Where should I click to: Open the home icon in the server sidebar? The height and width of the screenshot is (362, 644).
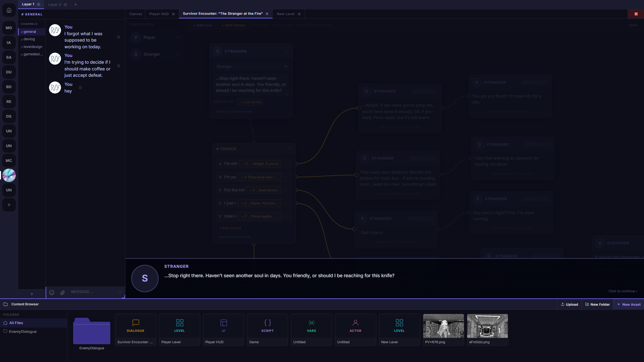click(x=9, y=10)
